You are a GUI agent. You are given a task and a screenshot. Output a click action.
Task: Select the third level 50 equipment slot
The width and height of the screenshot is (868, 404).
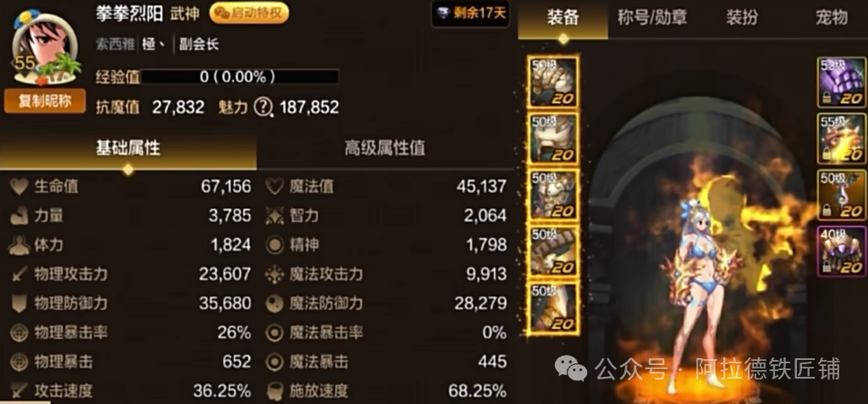pos(553,195)
